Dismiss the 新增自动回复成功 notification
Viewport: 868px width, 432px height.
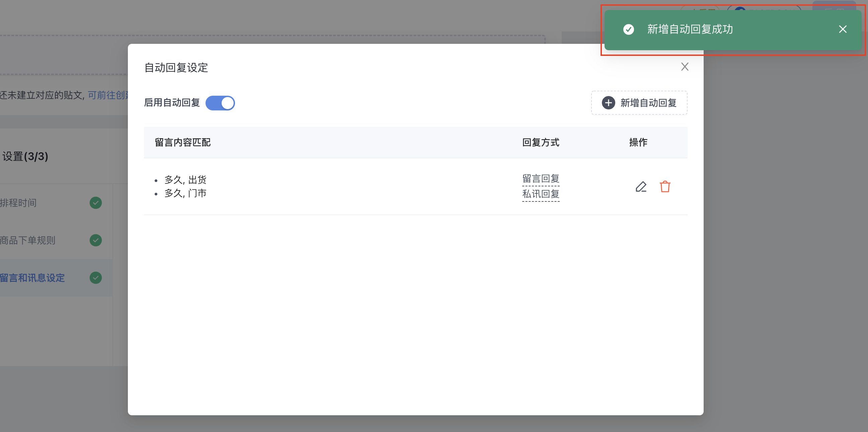coord(842,29)
